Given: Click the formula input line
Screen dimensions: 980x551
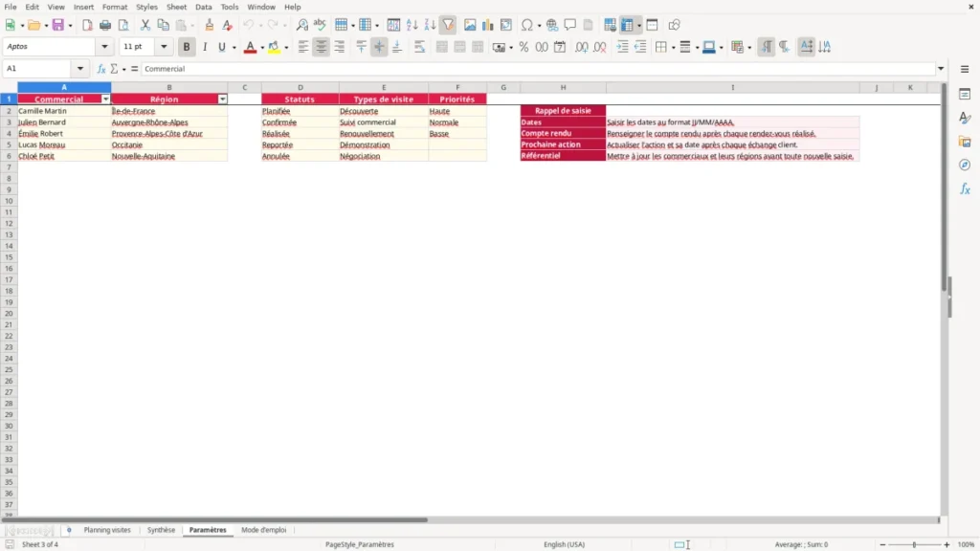Looking at the screenshot, I should [x=538, y=69].
